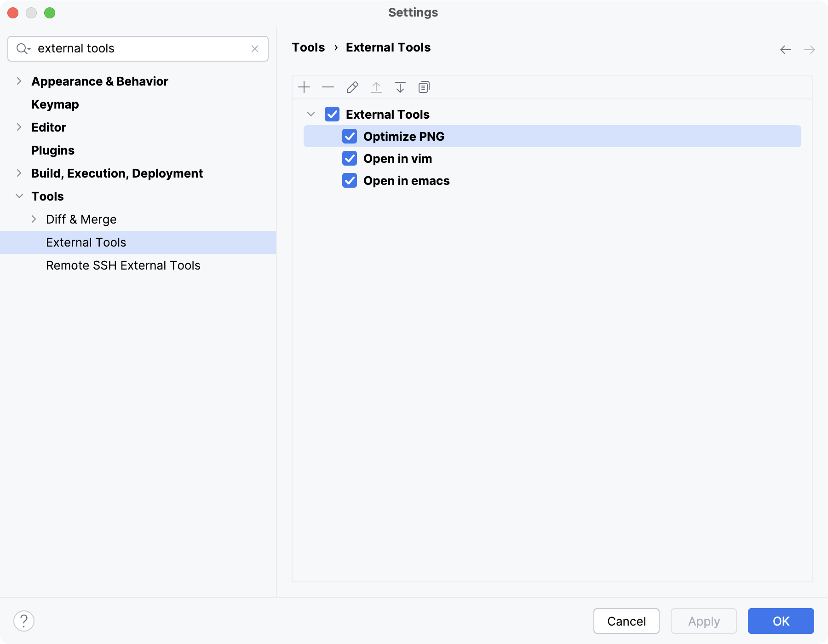Expand the Editor settings section
The image size is (828, 644).
(x=19, y=127)
